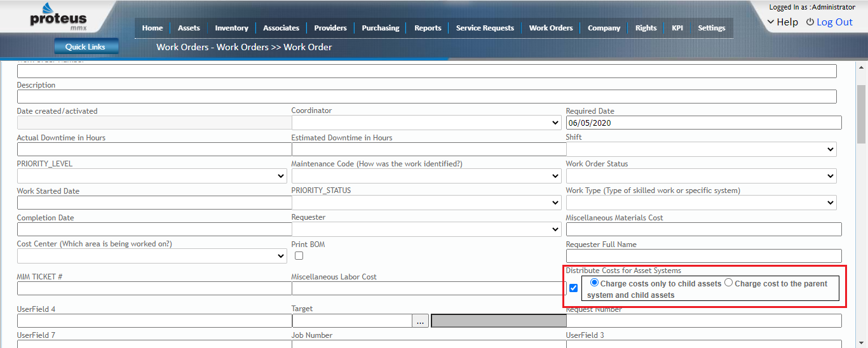Open the Inventory menu
This screenshot has width=868, height=348.
(231, 28)
